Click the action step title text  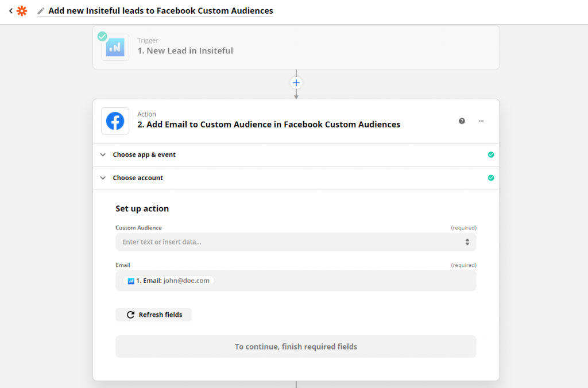tap(269, 125)
